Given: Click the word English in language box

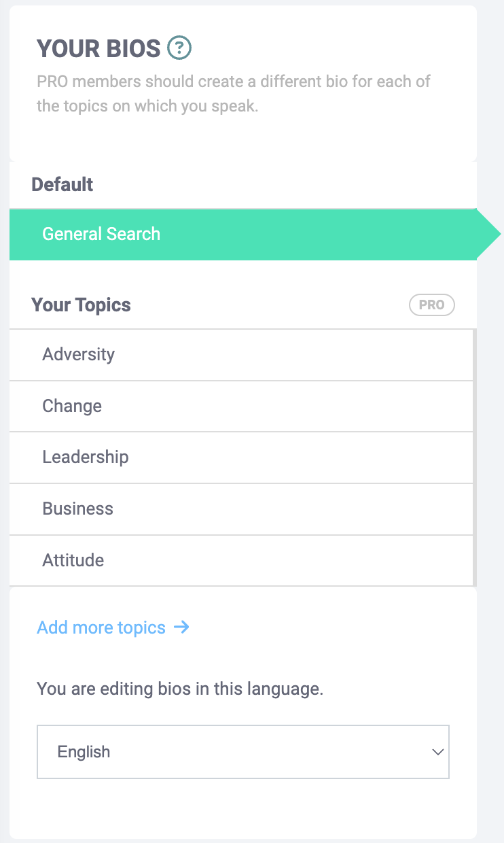Looking at the screenshot, I should tap(84, 752).
